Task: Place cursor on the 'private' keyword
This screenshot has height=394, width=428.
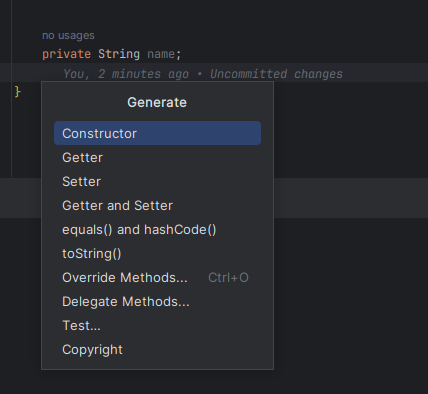Action: 66,54
